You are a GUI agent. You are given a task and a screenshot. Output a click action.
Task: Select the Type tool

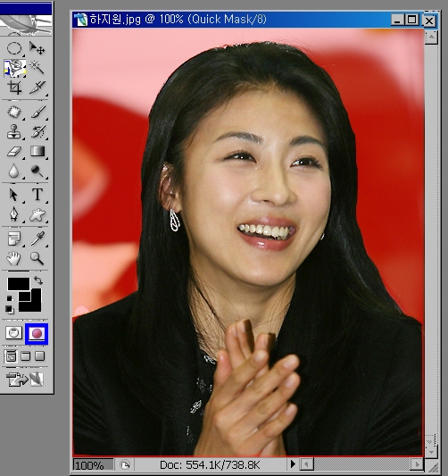click(x=37, y=195)
